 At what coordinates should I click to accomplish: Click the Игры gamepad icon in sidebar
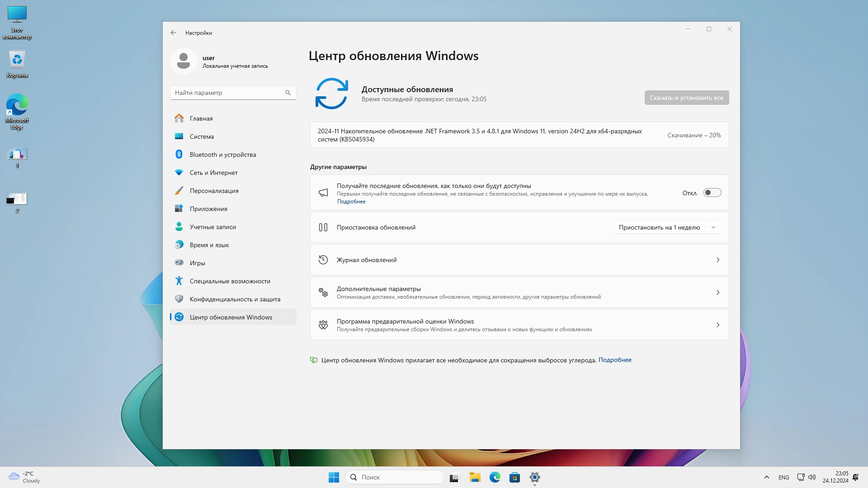click(179, 263)
